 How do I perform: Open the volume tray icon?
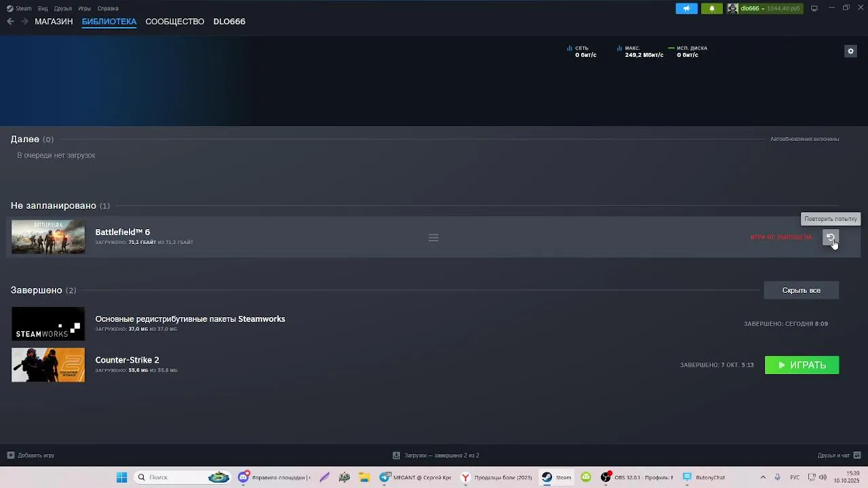coord(823,477)
